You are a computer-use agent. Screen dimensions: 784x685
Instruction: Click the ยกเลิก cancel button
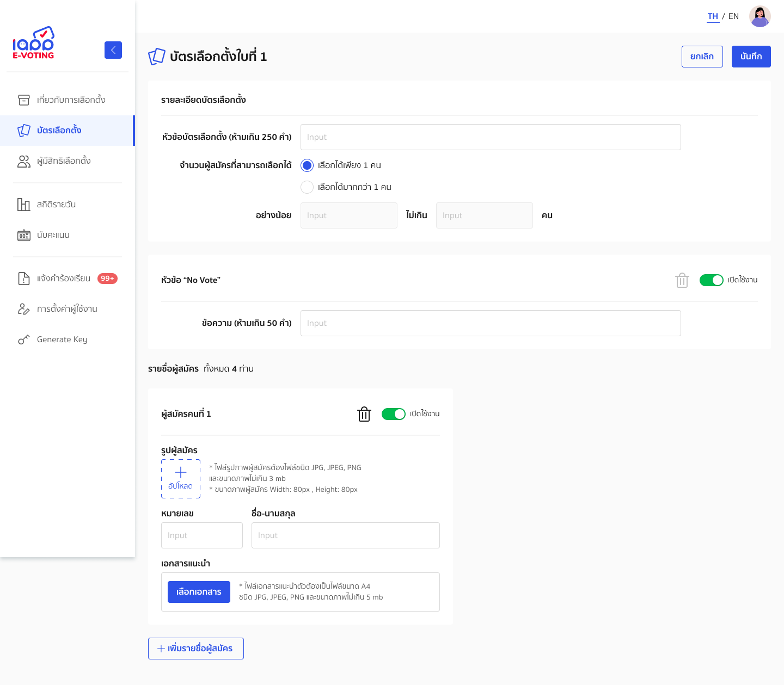pyautogui.click(x=702, y=57)
